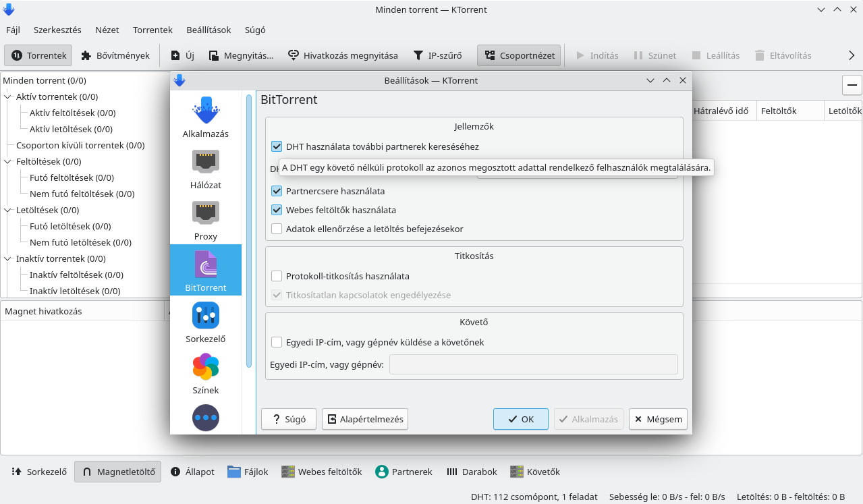Viewport: 863px width, 504px height.
Task: Enable Egyedi IP-cím küldése a követőnek
Action: (x=277, y=342)
